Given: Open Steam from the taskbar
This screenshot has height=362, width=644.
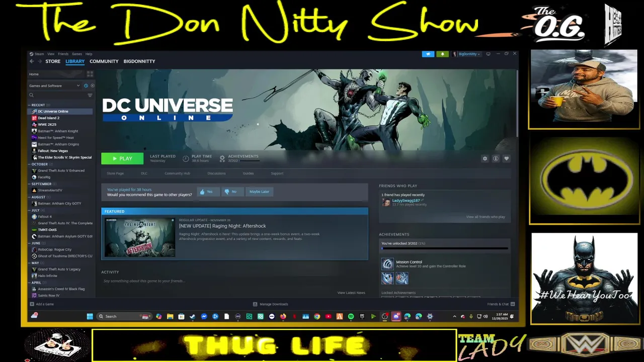Looking at the screenshot, I should point(192,317).
